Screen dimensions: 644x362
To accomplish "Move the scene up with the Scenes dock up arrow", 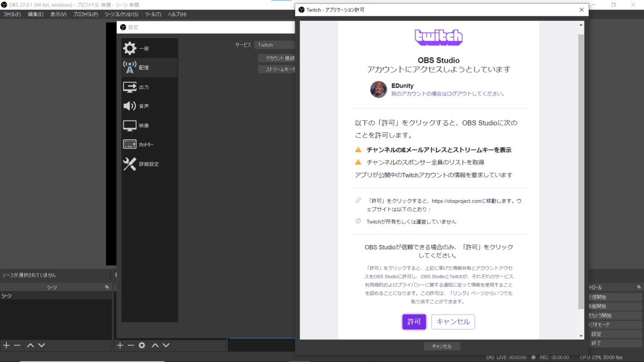I will [31, 345].
